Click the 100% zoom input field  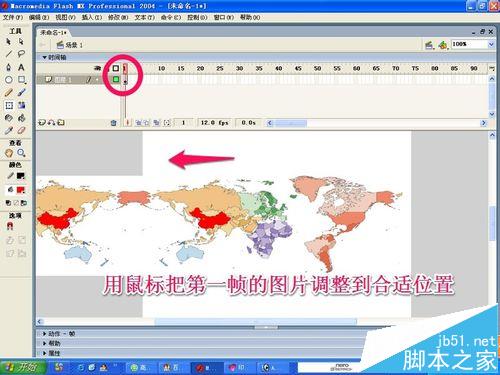point(469,44)
